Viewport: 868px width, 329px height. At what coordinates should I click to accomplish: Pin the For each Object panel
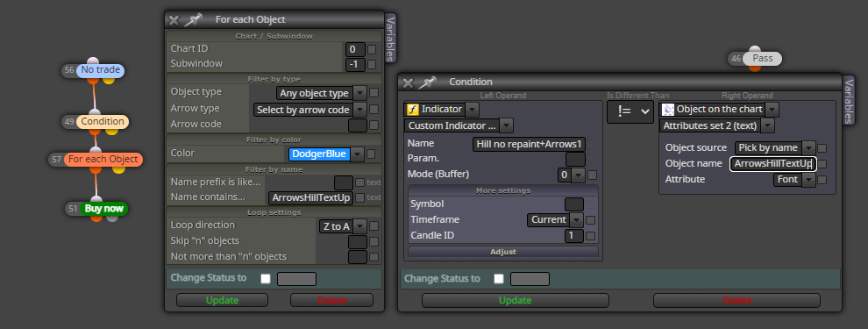coord(193,20)
